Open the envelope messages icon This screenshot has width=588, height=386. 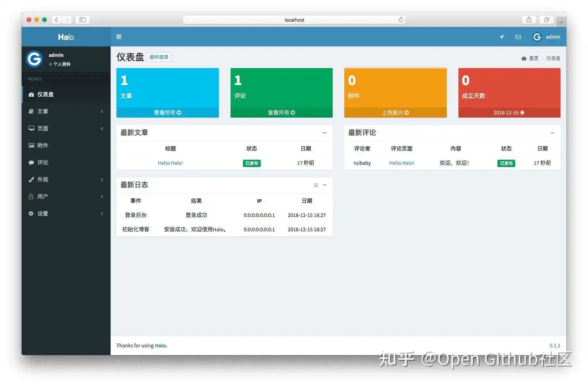coord(518,37)
